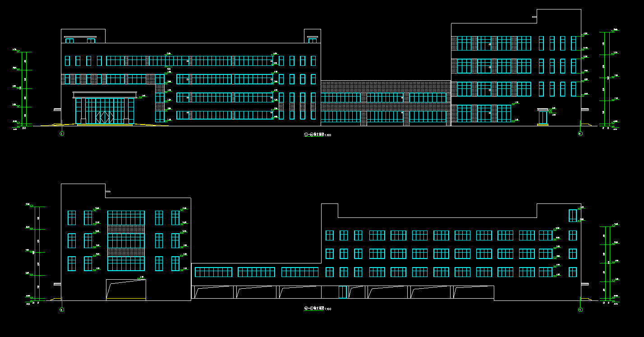This screenshot has width=644, height=337.
Task: Click the bottom-left green grid axis bubble
Action: coord(62,309)
